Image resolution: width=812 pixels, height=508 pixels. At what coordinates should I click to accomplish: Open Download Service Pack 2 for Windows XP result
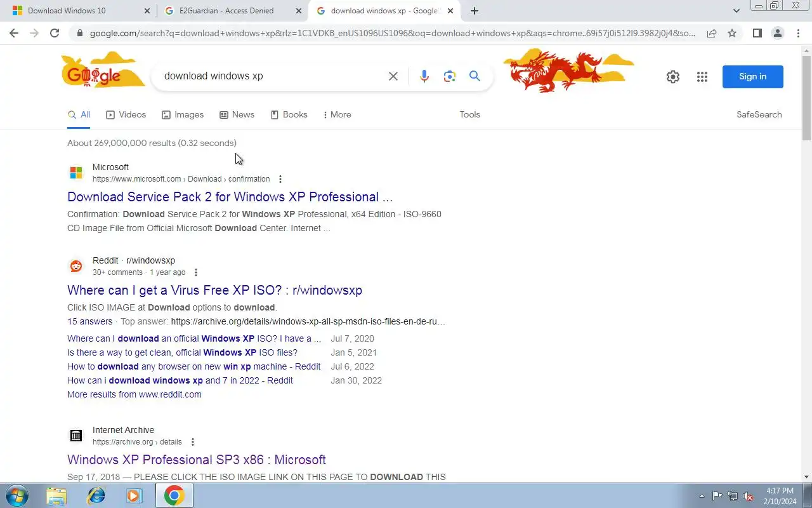pyautogui.click(x=230, y=197)
